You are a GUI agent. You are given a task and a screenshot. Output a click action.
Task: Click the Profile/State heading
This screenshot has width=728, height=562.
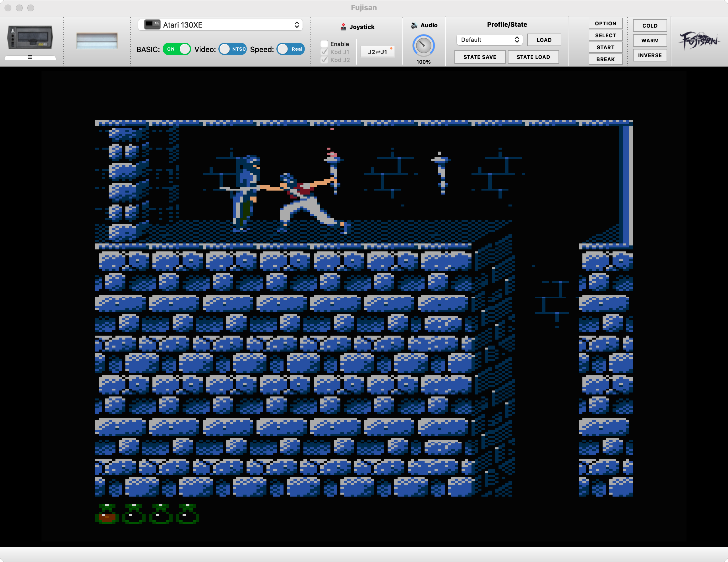tap(507, 24)
